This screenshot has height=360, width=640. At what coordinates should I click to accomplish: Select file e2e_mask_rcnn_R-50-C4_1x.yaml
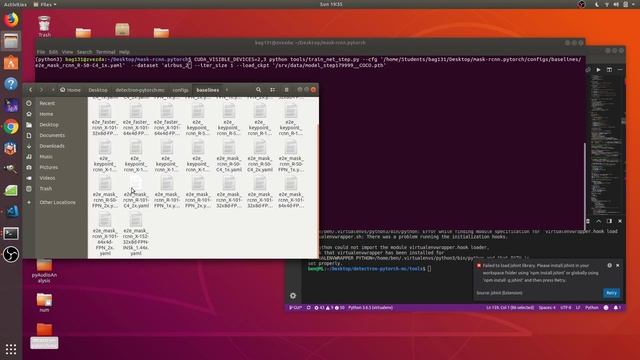click(229, 156)
